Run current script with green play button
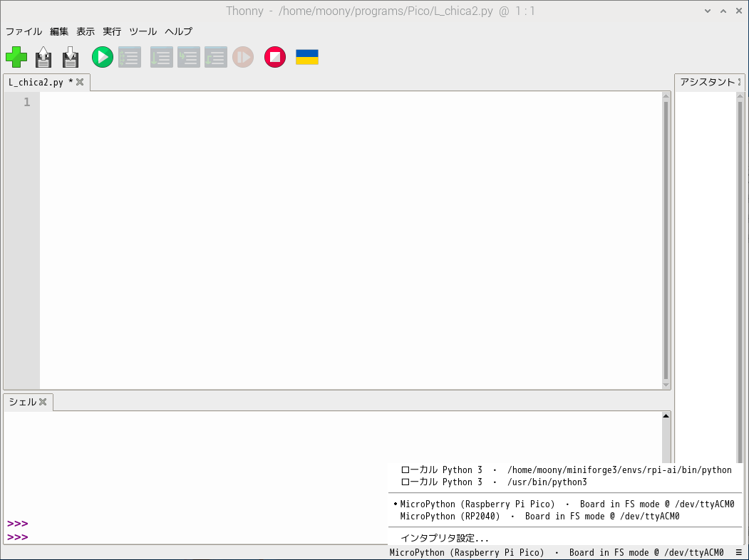This screenshot has width=749, height=560. pos(102,57)
